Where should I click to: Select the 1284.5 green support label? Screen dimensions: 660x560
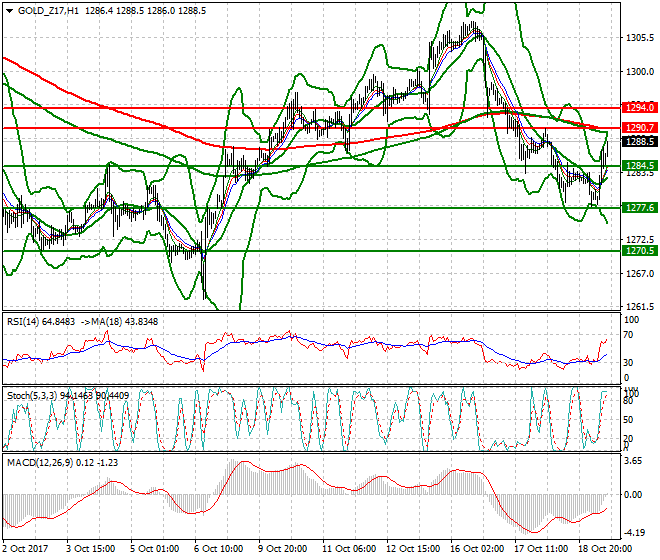click(640, 165)
